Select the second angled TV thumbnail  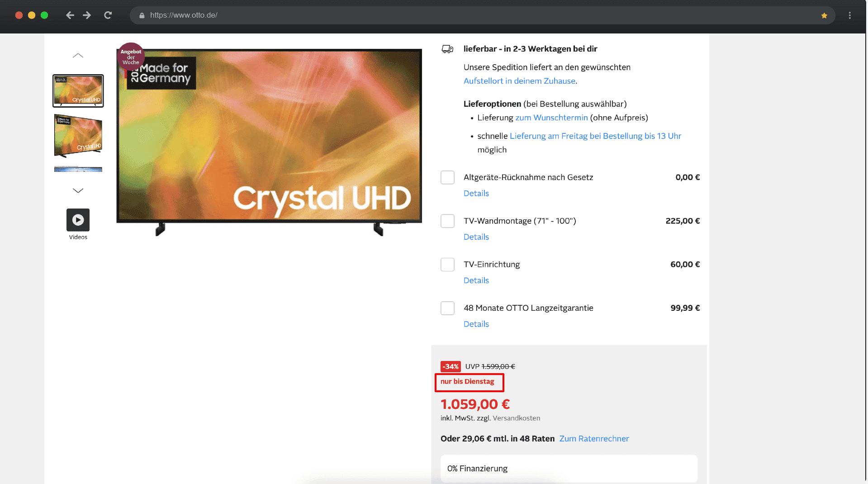point(78,136)
